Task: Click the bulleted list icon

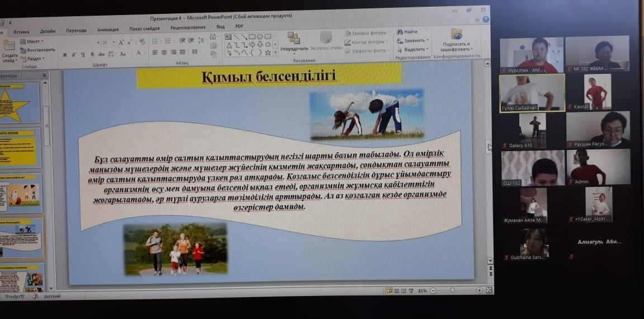Action: click(155, 41)
